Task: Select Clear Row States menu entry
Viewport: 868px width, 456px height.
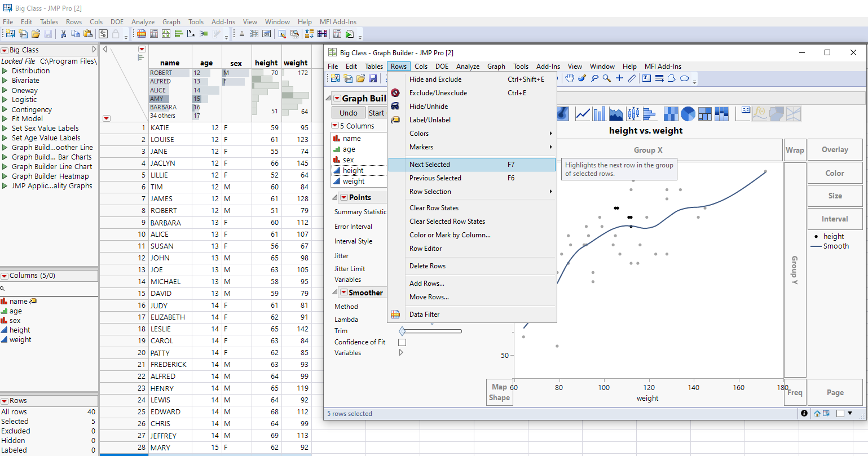Action: [434, 208]
